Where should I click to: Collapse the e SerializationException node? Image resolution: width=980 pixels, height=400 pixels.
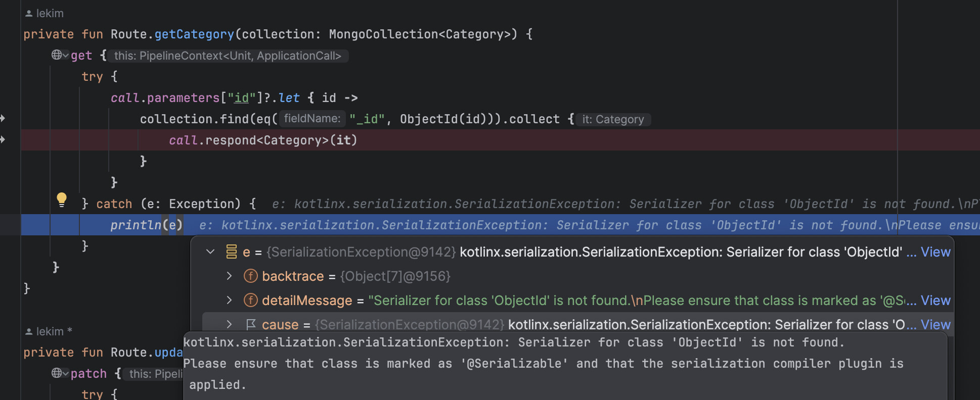[x=210, y=252]
